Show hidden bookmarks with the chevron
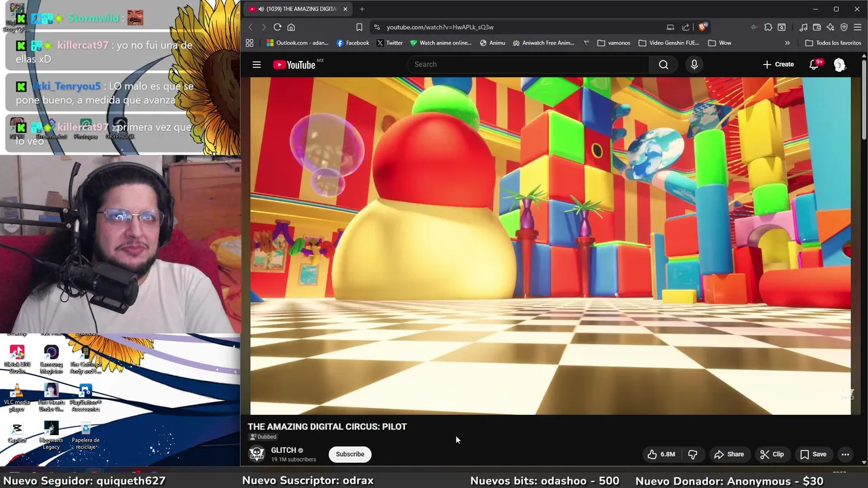Screen dimensions: 868x488 tap(787, 43)
